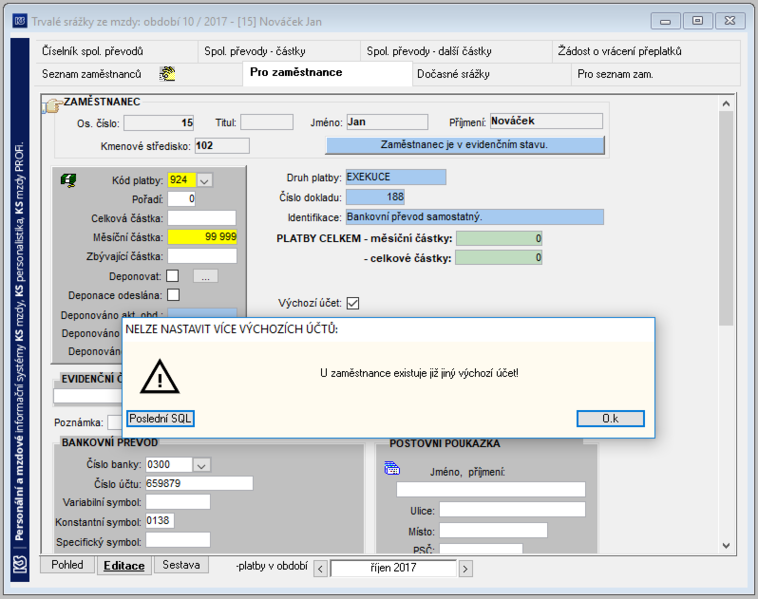Click the blue icon in Poštovní poukázka section
This screenshot has width=758, height=599.
point(392,468)
